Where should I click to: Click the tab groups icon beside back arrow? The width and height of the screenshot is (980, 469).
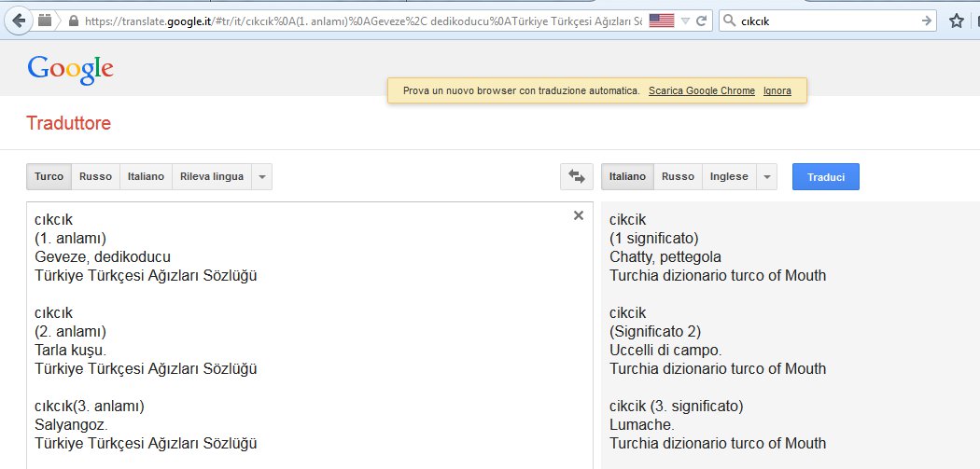pyautogui.click(x=45, y=21)
